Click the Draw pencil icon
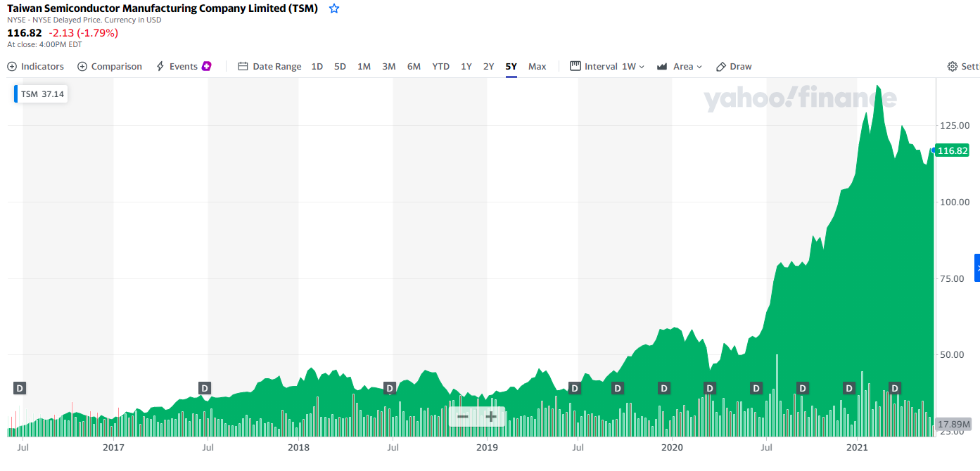980x471 pixels. tap(721, 67)
